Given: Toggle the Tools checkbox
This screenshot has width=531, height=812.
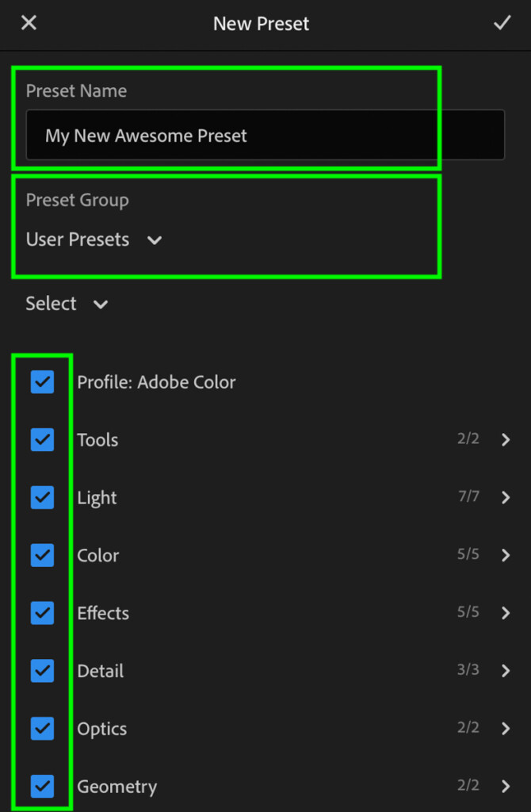Looking at the screenshot, I should pos(43,439).
